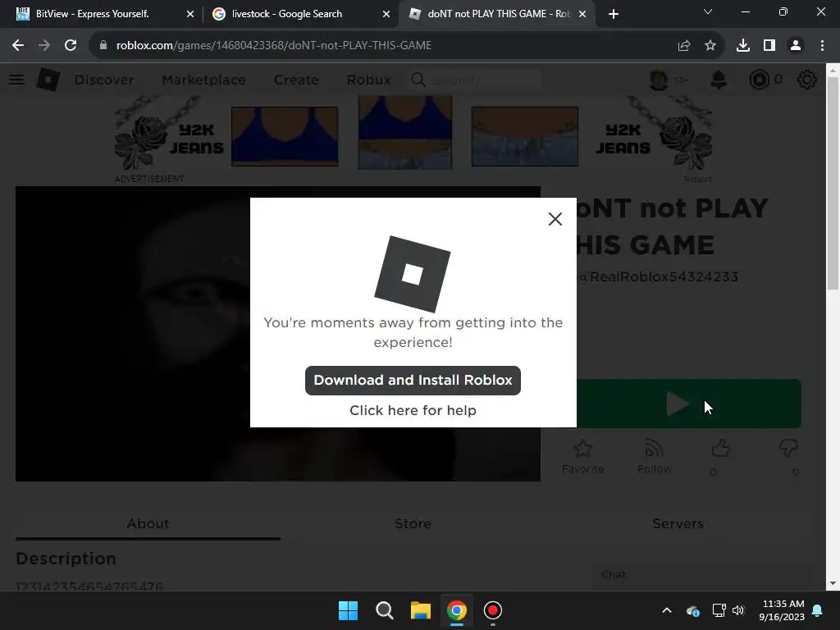The image size is (840, 630).
Task: Close the doNT not PLAY THIS GAME tab
Action: (582, 14)
